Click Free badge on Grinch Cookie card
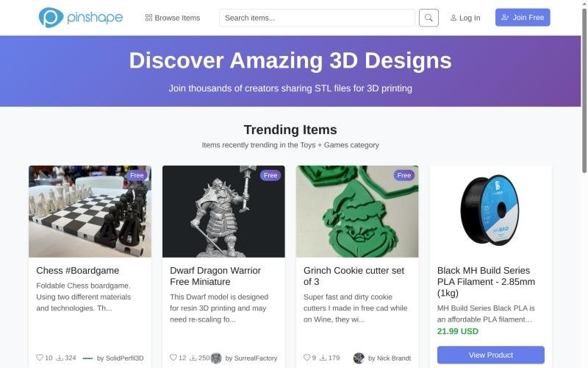 pos(404,175)
